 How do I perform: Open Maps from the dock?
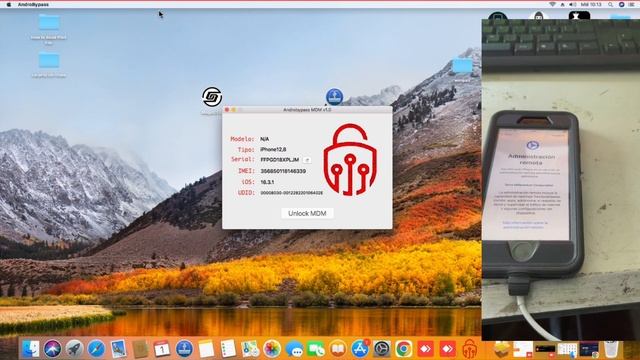click(250, 349)
